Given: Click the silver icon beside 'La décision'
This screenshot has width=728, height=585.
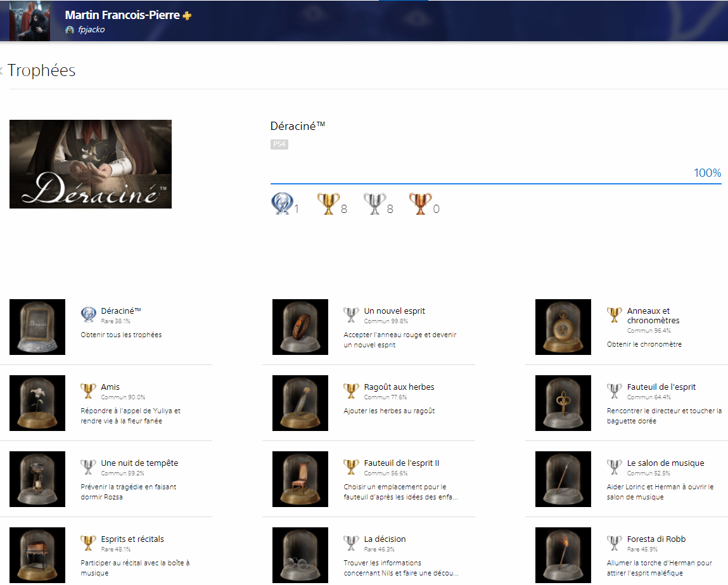Looking at the screenshot, I should coord(351,543).
